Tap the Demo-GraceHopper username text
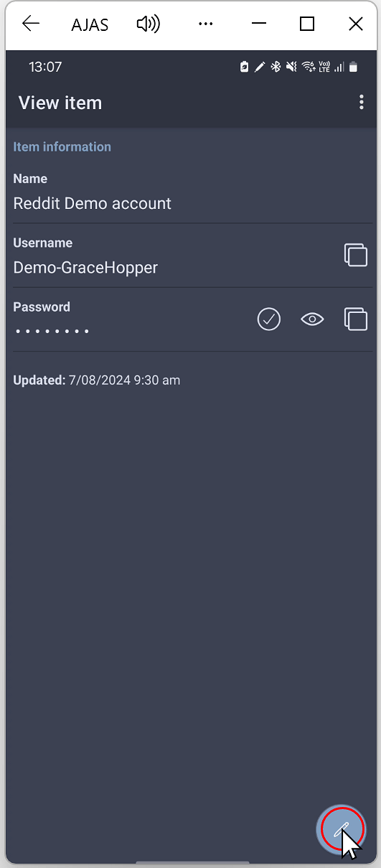 coord(85,268)
